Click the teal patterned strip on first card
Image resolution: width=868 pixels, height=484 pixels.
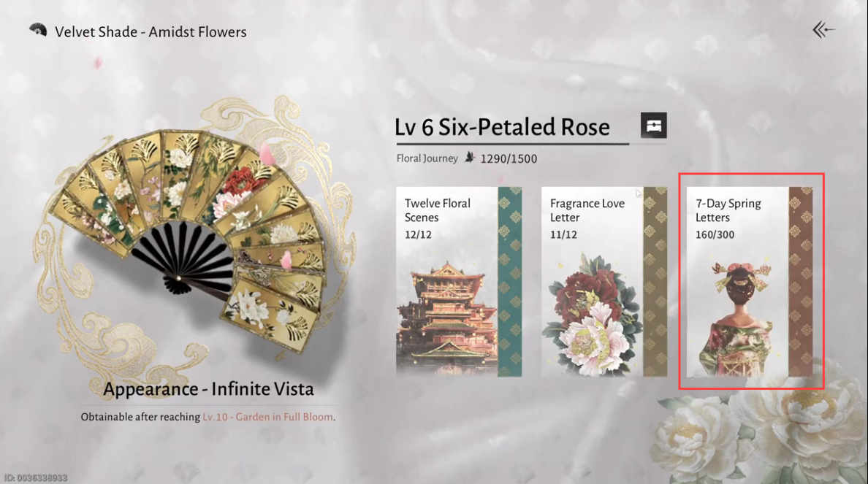click(510, 282)
